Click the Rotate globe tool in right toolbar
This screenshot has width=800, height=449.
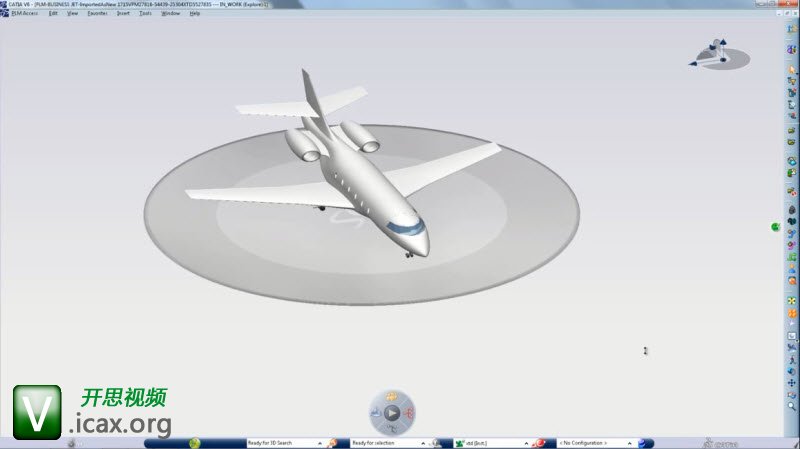(x=792, y=371)
